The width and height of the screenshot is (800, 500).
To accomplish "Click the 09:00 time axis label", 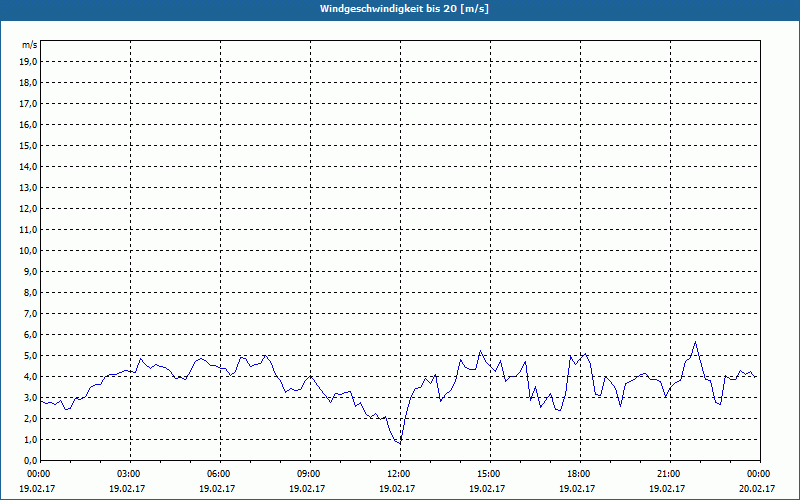I will [310, 474].
